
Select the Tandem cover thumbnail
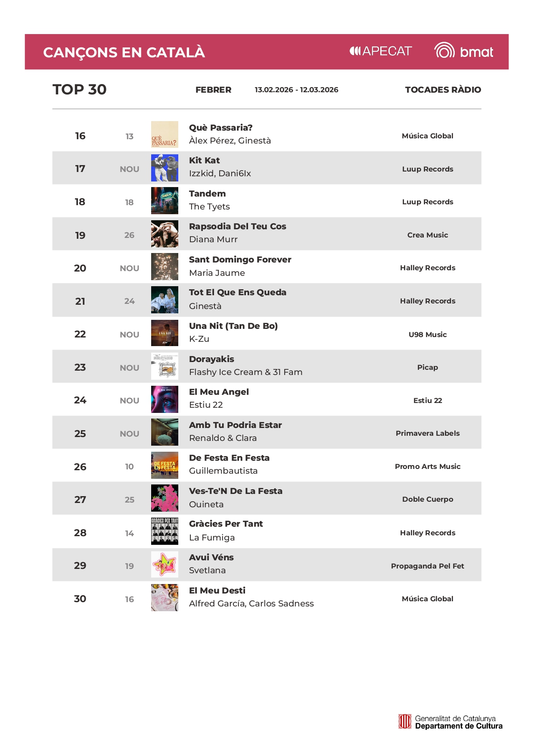point(165,201)
